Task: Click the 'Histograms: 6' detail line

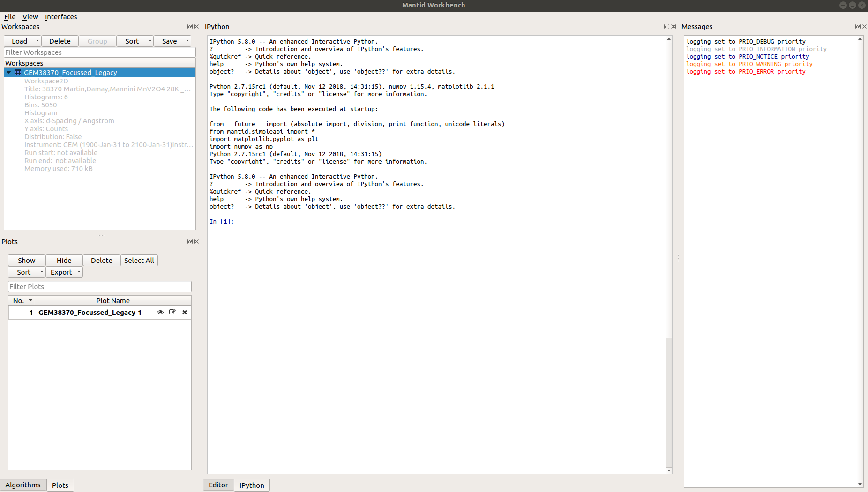Action: click(46, 97)
